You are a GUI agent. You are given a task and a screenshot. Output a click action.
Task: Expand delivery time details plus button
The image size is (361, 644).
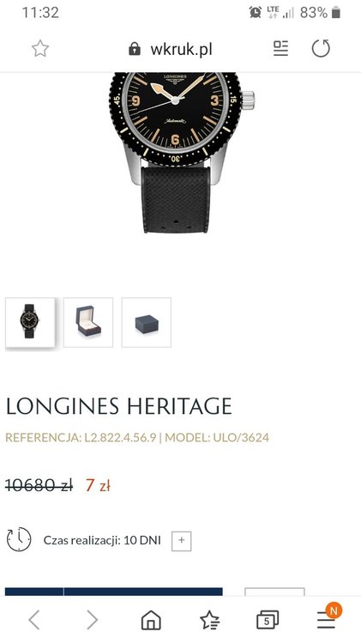click(181, 540)
